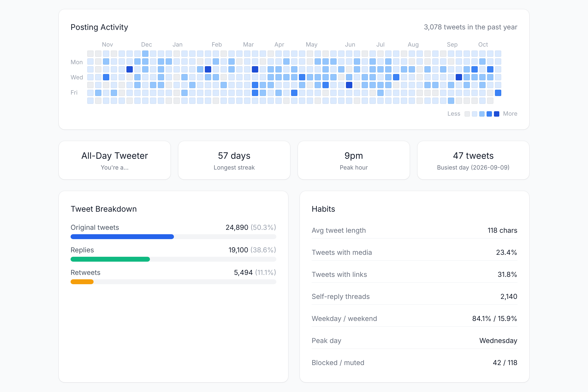Screen dimensions: 588x392
Task: Open the All-Day Tweeter card
Action: (115, 160)
